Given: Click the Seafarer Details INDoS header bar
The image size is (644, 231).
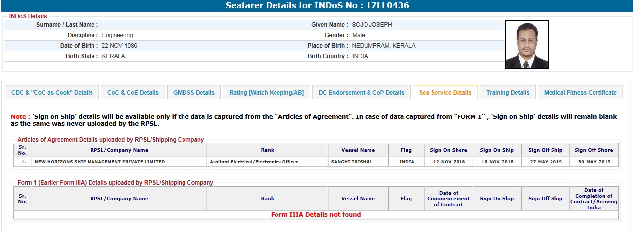Looking at the screenshot, I should [x=317, y=6].
